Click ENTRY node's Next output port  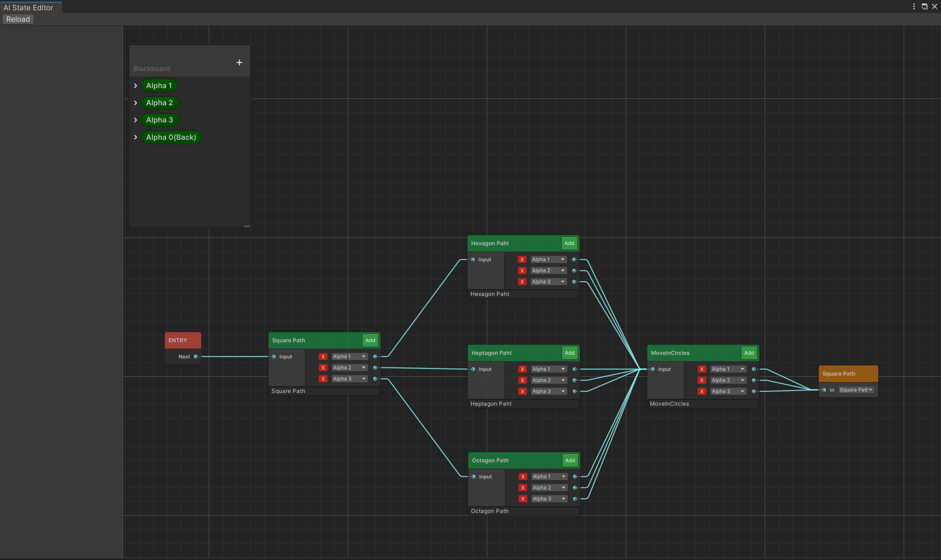[196, 357]
